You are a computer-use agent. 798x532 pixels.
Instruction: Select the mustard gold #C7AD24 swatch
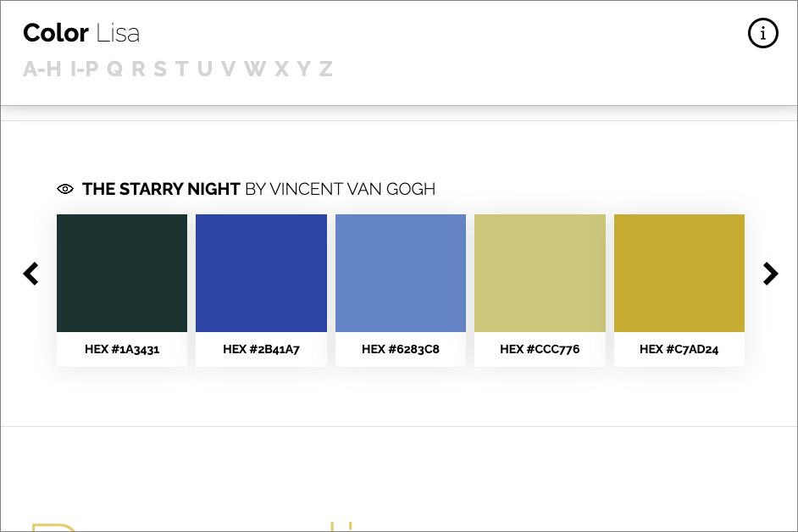pyautogui.click(x=679, y=273)
